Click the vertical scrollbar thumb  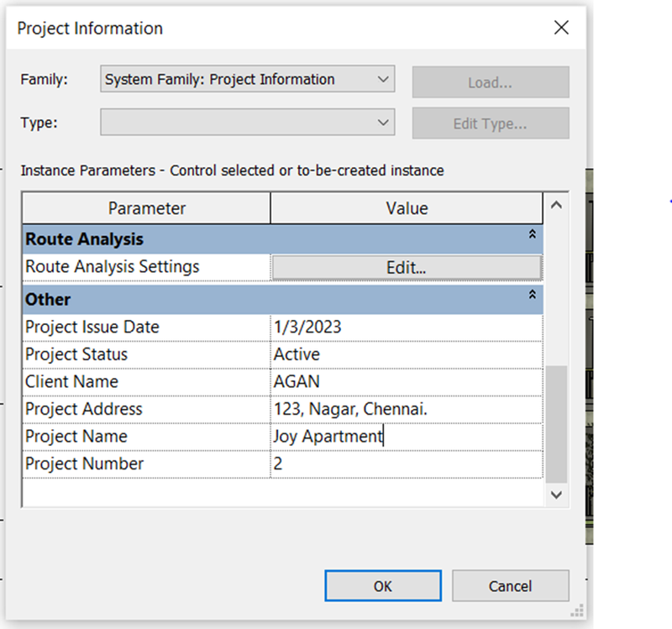coord(556,424)
